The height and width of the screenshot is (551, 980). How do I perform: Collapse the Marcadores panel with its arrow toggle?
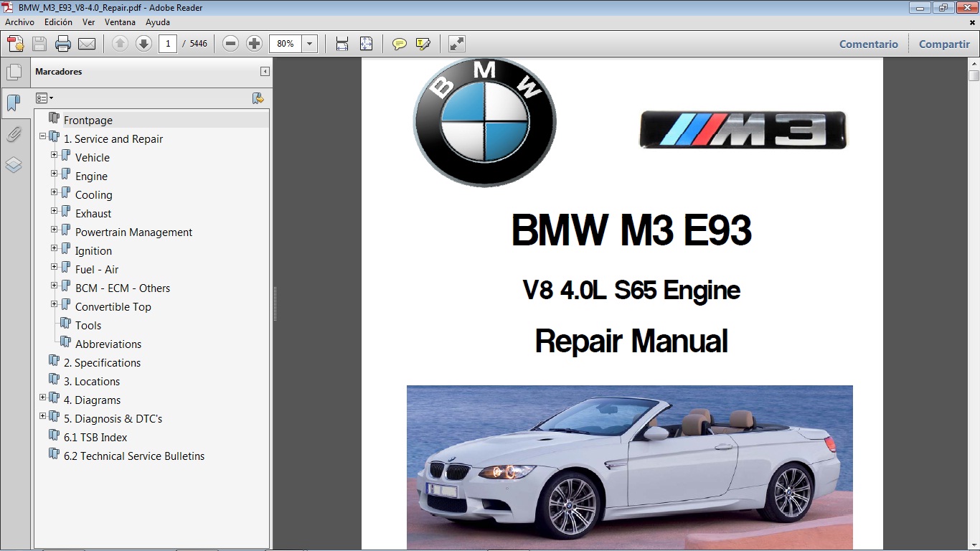click(263, 72)
